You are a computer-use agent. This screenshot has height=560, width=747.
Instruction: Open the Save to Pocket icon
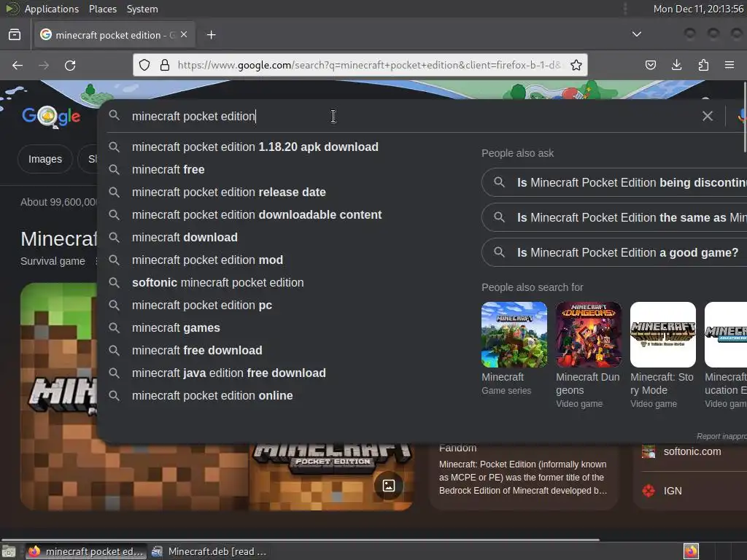[651, 65]
